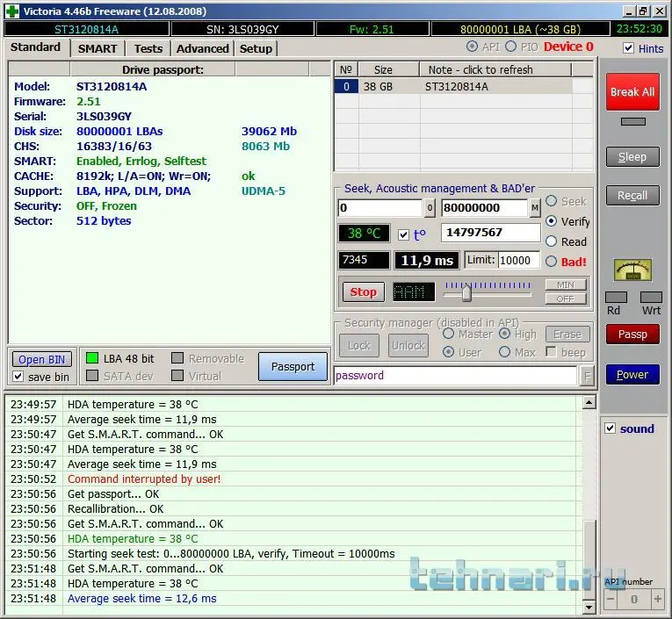Click the Rd read indicator light
Viewport: 672px width, 619px height.
pos(616,298)
